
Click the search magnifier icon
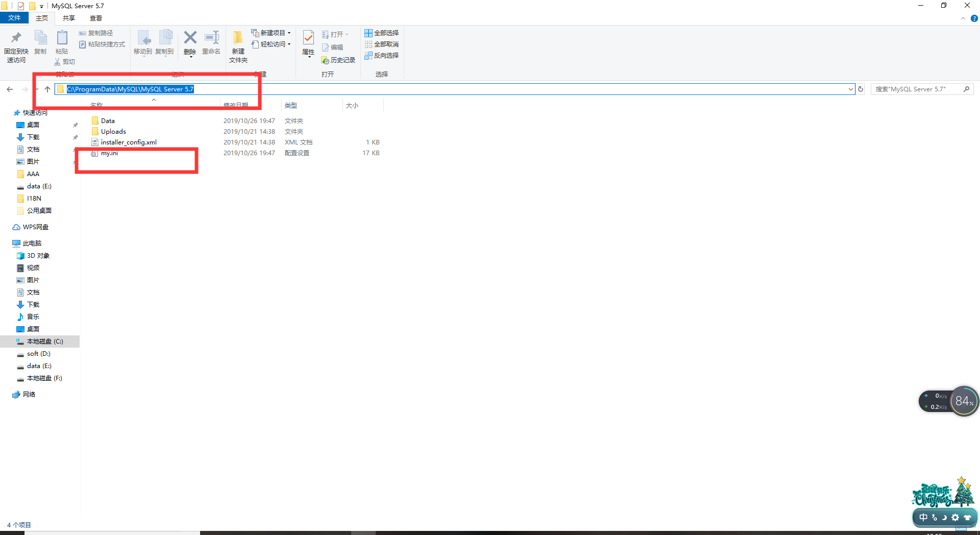tap(966, 89)
